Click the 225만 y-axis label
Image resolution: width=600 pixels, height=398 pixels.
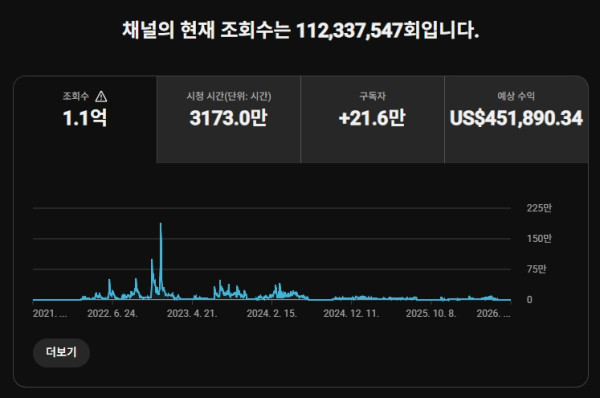point(539,208)
